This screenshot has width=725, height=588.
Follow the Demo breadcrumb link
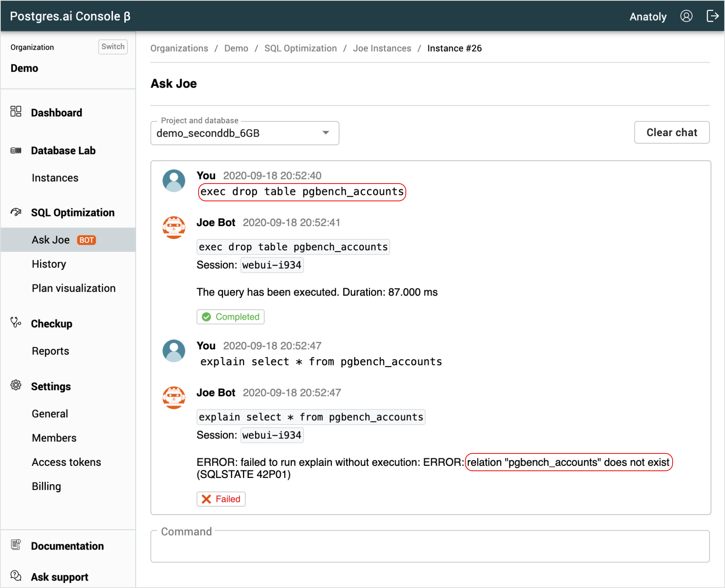tap(236, 48)
